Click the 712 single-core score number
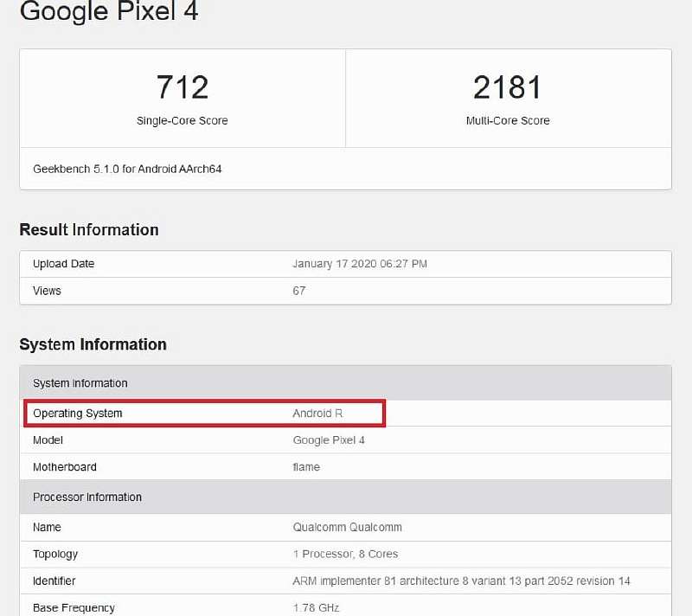692x616 pixels. (x=183, y=87)
